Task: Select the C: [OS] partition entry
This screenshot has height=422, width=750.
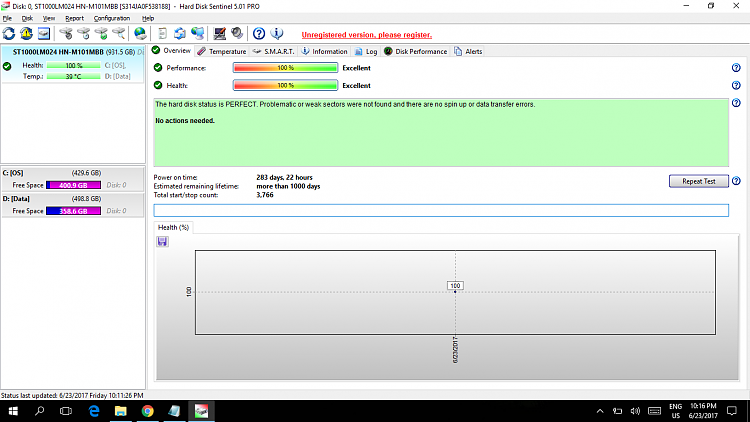Action: pyautogui.click(x=73, y=179)
